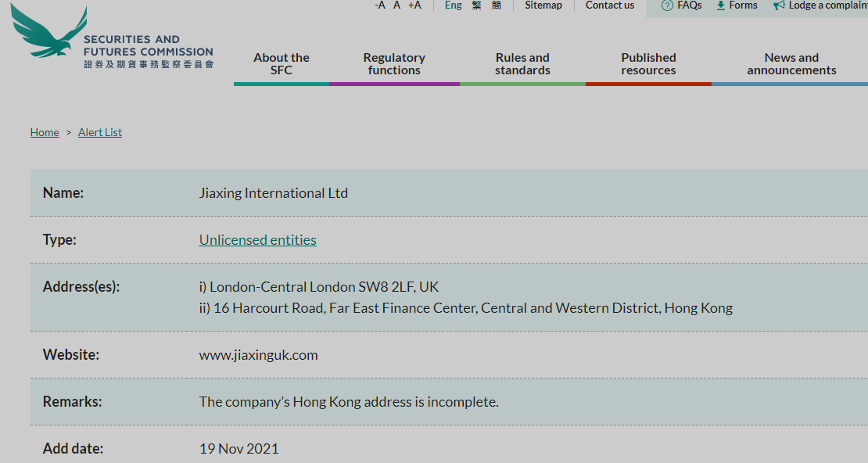The height and width of the screenshot is (463, 868).
Task: Click the megaphone complaint icon
Action: tap(779, 5)
